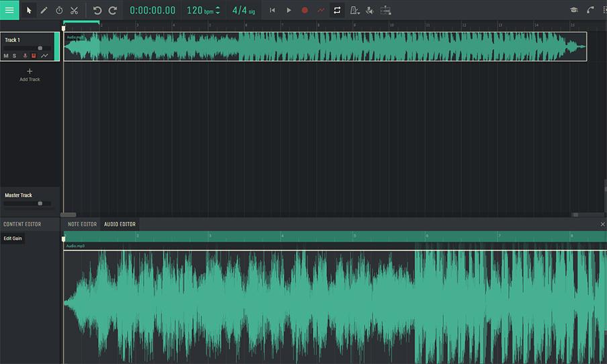Screen dimensions: 607x364
Task: Click bar 4 on the audio editor ruler
Action: click(x=283, y=236)
